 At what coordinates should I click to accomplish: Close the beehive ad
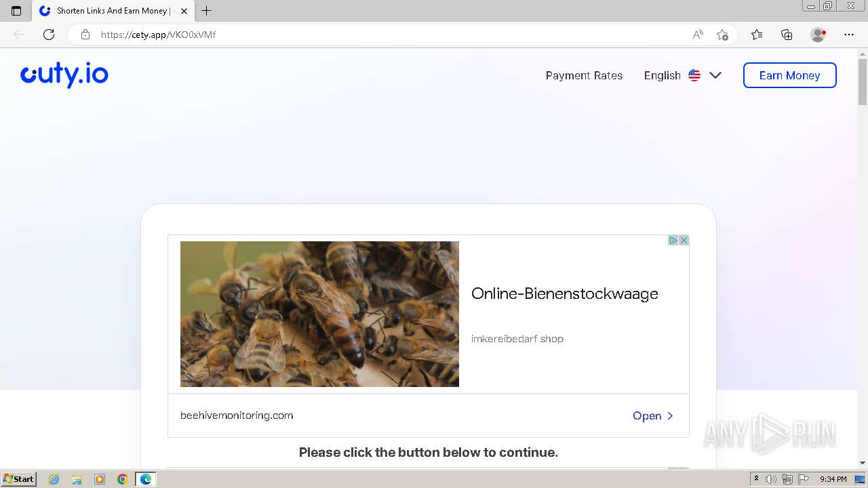pyautogui.click(x=684, y=241)
